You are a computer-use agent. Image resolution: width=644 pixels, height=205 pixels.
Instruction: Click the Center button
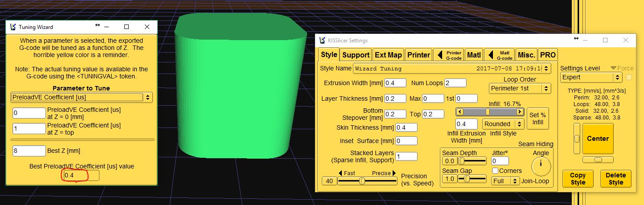(598, 139)
